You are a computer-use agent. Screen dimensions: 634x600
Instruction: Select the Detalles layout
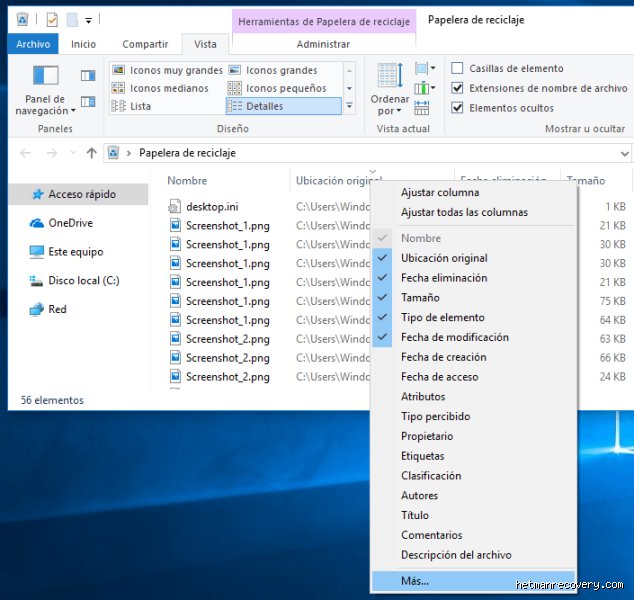[x=283, y=106]
